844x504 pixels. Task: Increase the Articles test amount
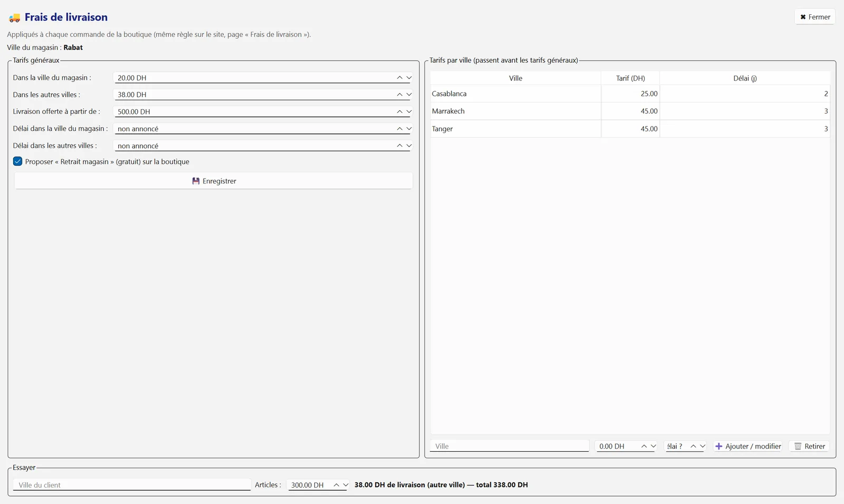[336, 485]
